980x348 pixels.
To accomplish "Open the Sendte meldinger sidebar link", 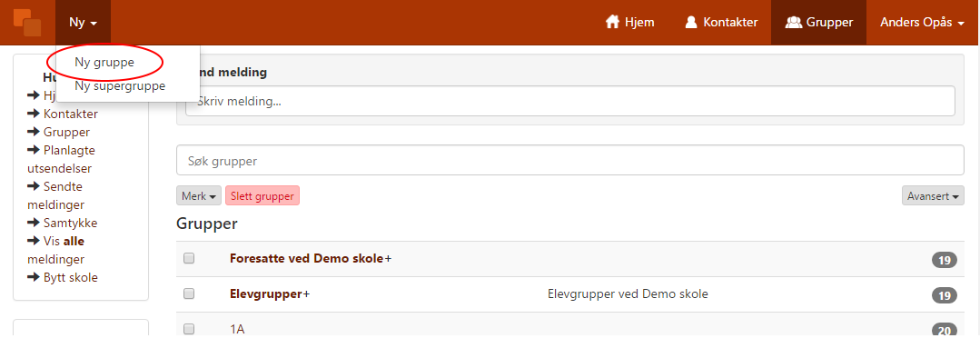I will click(55, 195).
